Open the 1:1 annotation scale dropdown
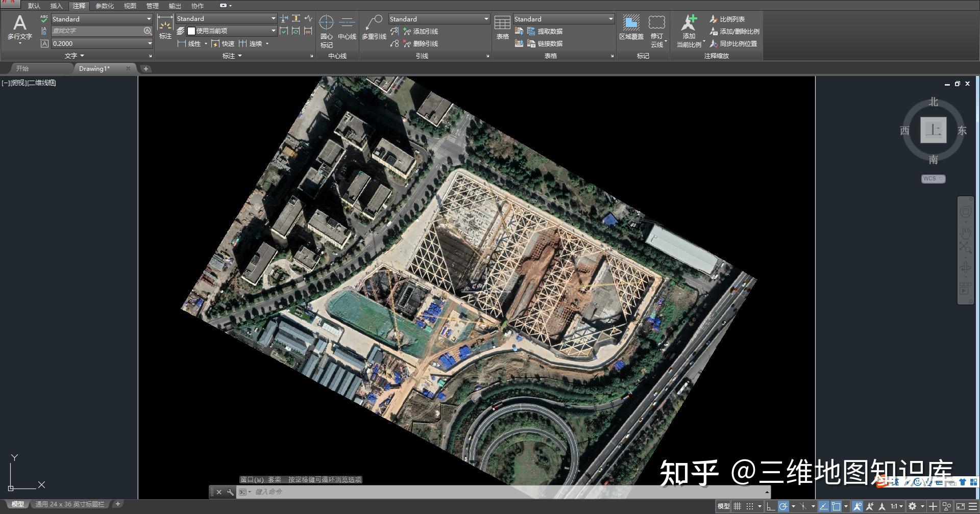Viewport: 980px width, 514px height. click(897, 506)
